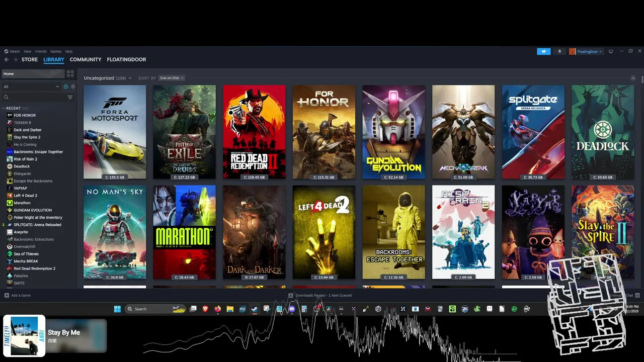
Task: Open the View menu
Action: pos(27,51)
